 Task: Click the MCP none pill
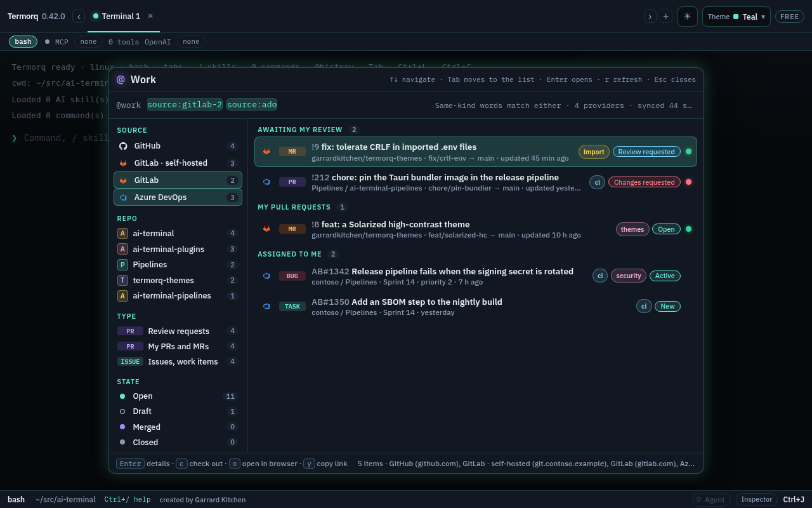[88, 41]
